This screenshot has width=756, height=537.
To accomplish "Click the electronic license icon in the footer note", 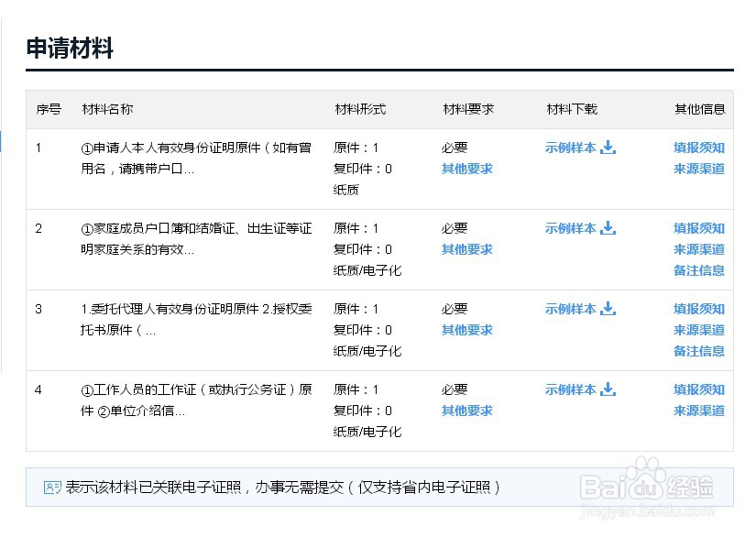I will click(52, 488).
